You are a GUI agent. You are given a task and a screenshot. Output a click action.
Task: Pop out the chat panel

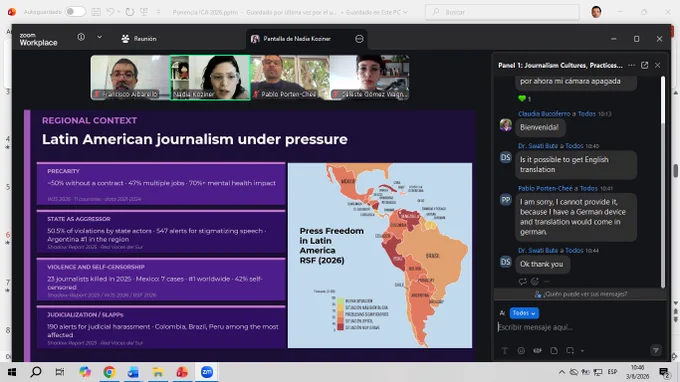[644, 65]
